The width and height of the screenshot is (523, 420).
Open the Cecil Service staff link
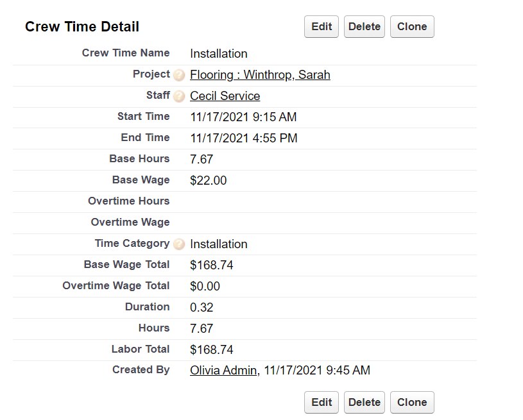tap(225, 96)
